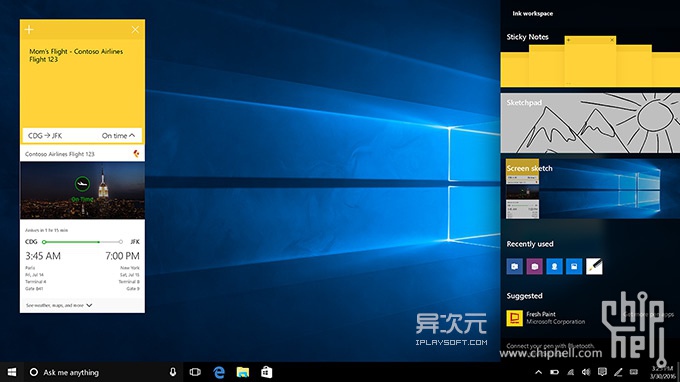Activate the Cortana microphone

tap(173, 372)
